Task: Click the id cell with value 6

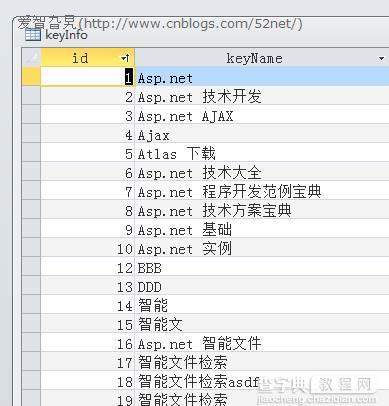Action: coord(88,172)
